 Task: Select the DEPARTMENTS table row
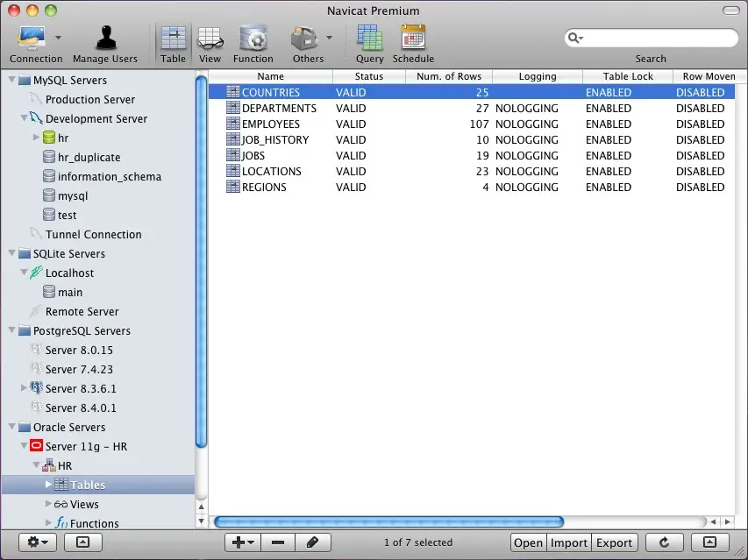[471, 108]
